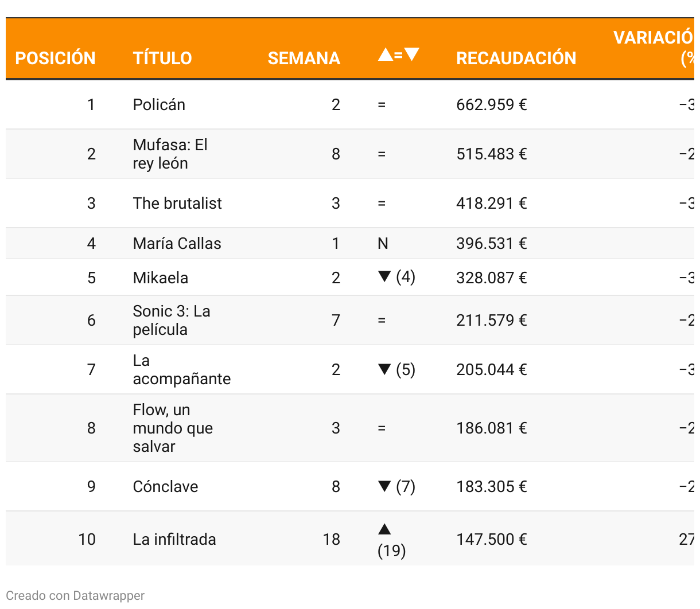Select the SEMANA column header
Viewport: 700px width, 609px height.
pos(304,58)
